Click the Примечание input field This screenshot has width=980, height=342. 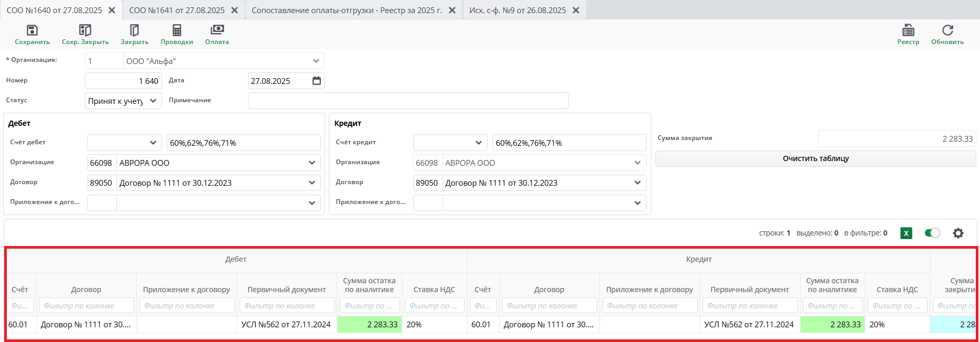pyautogui.click(x=408, y=101)
